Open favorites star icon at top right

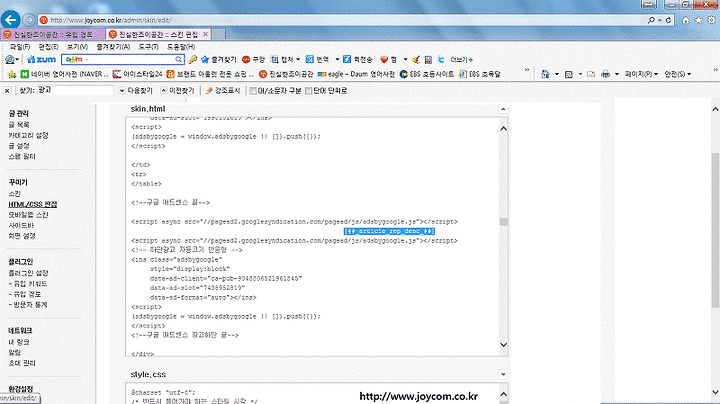(x=698, y=20)
